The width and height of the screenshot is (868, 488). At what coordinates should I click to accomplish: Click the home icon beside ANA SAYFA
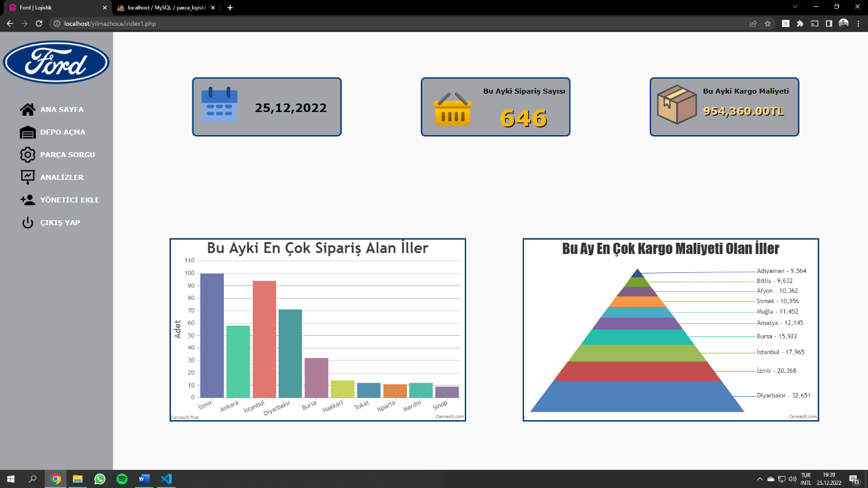tap(28, 109)
